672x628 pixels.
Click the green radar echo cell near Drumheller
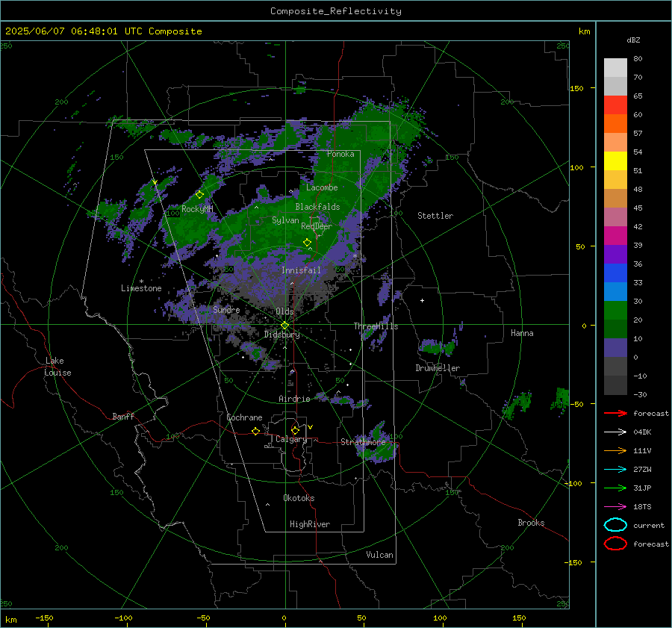tap(437, 346)
